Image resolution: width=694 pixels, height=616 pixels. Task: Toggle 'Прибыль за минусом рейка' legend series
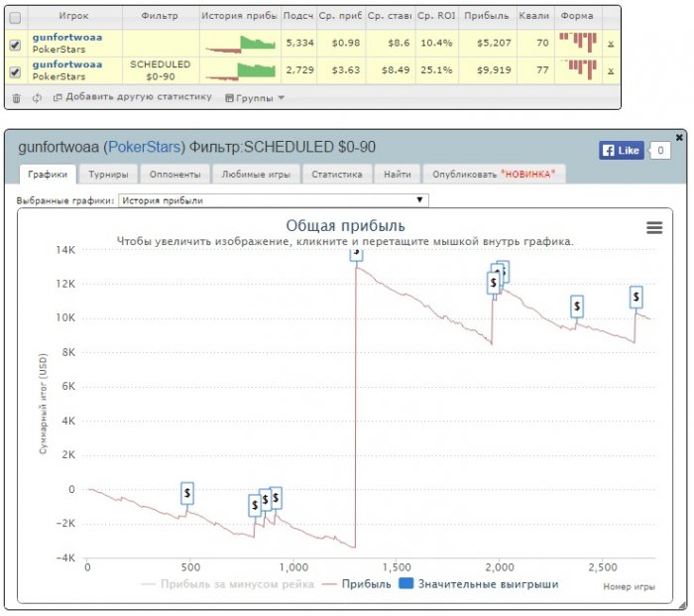tap(227, 584)
